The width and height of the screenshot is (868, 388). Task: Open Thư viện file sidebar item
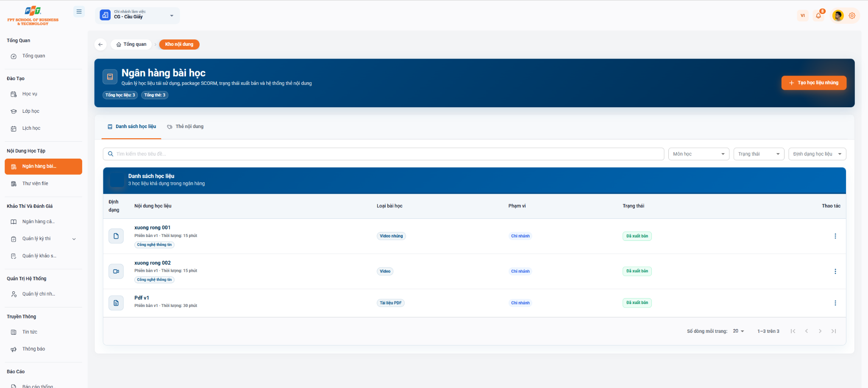click(x=43, y=184)
